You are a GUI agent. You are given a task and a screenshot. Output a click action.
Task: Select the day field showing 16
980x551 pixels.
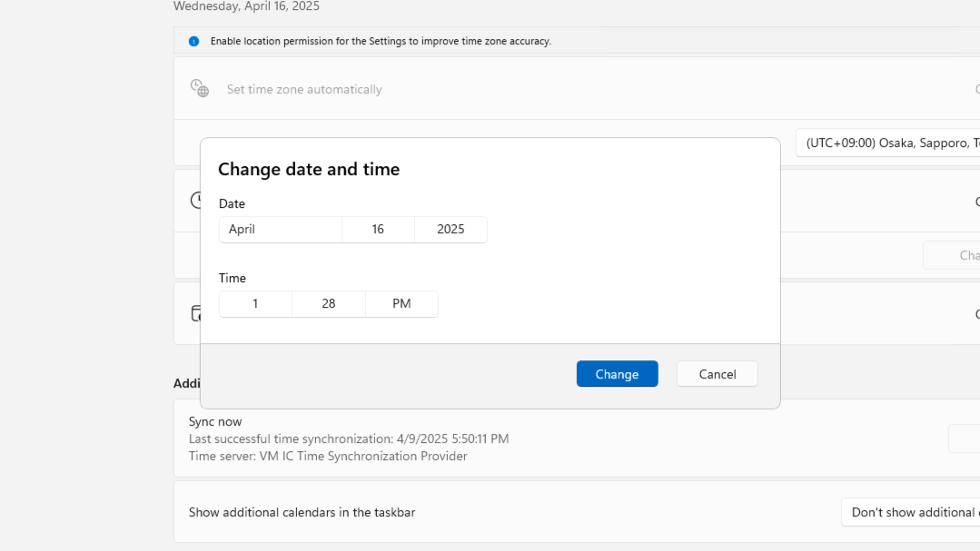tap(378, 230)
